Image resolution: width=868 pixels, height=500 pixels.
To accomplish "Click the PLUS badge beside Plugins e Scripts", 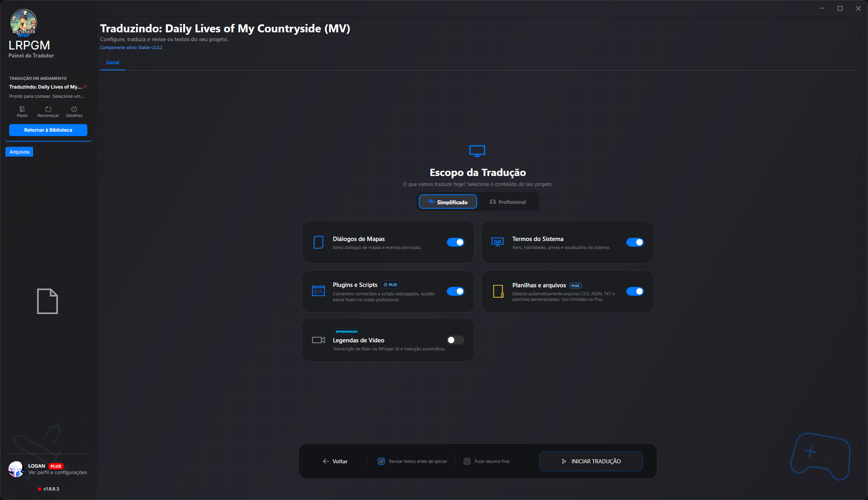I will [390, 285].
